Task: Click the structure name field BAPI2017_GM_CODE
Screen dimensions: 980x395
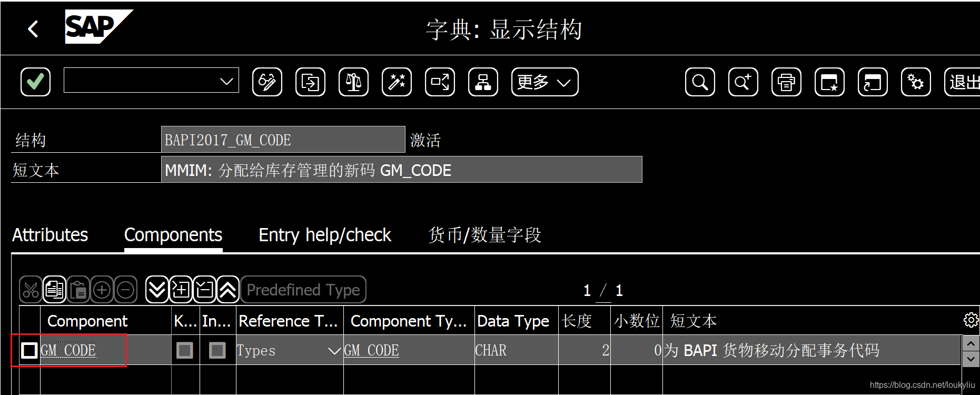Action: [283, 140]
